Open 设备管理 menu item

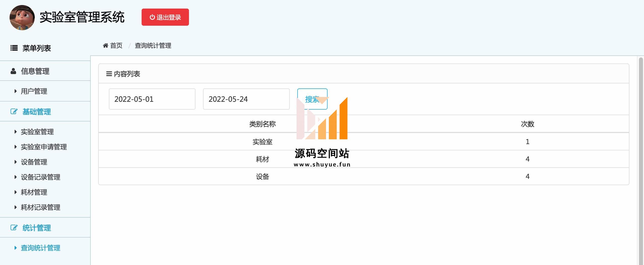coord(34,162)
